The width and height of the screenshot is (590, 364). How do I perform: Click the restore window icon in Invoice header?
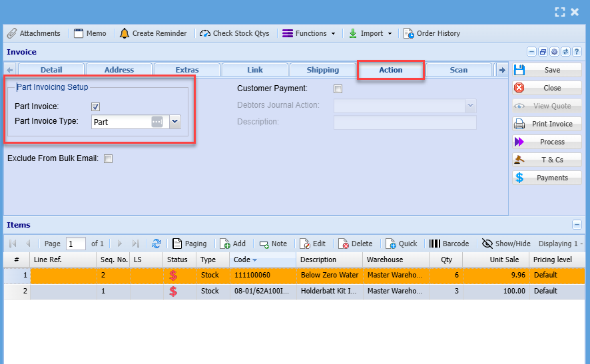tap(543, 52)
